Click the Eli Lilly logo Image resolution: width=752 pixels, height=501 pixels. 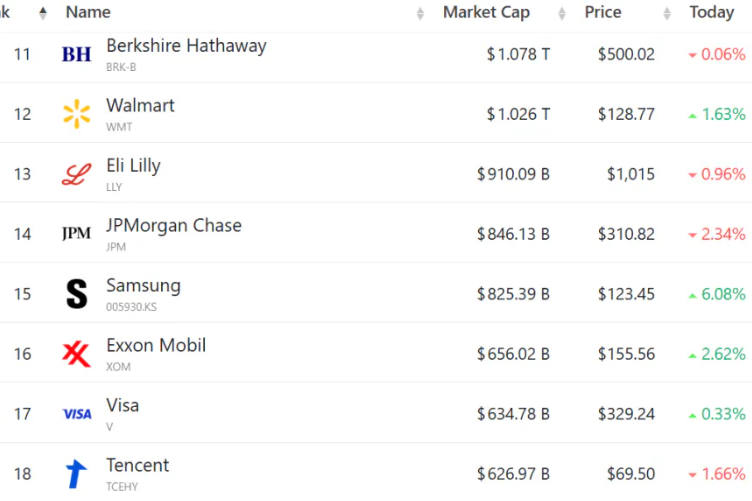(77, 174)
